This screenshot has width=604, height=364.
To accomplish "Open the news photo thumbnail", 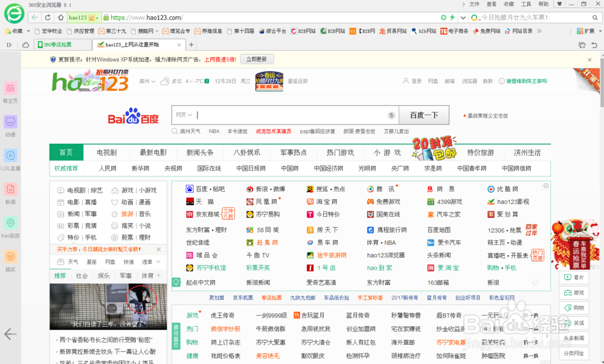I will pyautogui.click(x=108, y=307).
